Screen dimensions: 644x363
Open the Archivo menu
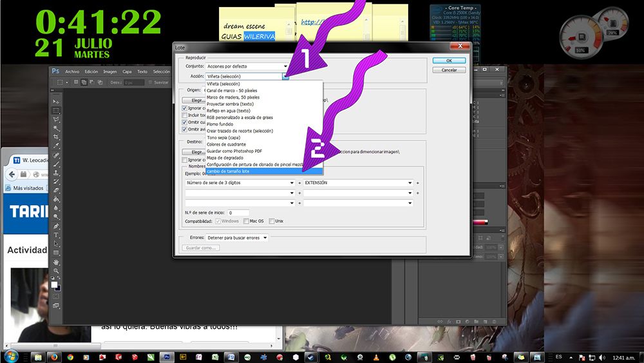point(72,72)
